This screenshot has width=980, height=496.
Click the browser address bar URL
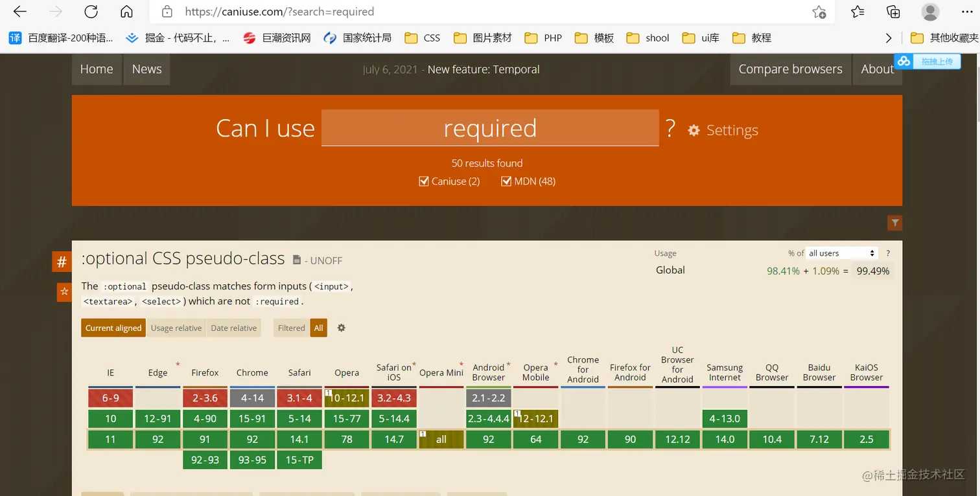(x=279, y=12)
